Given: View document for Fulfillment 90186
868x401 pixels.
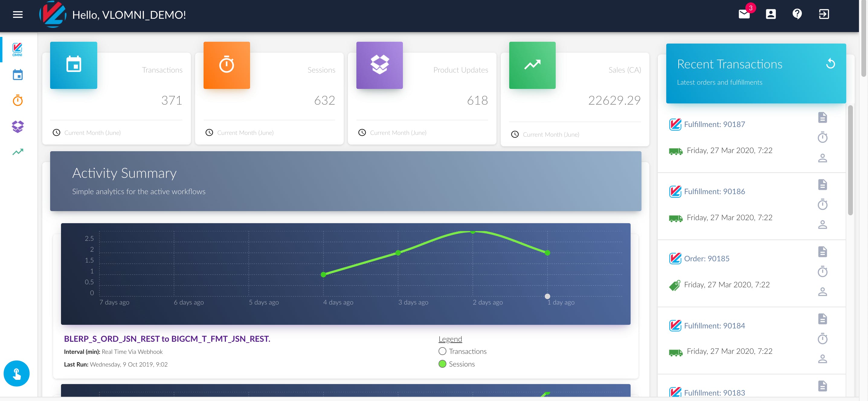Looking at the screenshot, I should 822,184.
